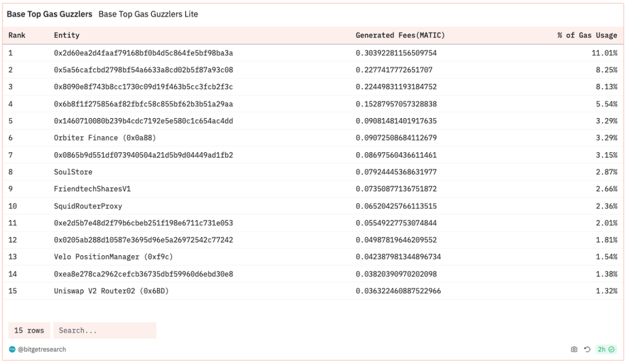Click the 5.54% gas usage cell
Viewport: 627px width, 364px height.
tap(607, 104)
